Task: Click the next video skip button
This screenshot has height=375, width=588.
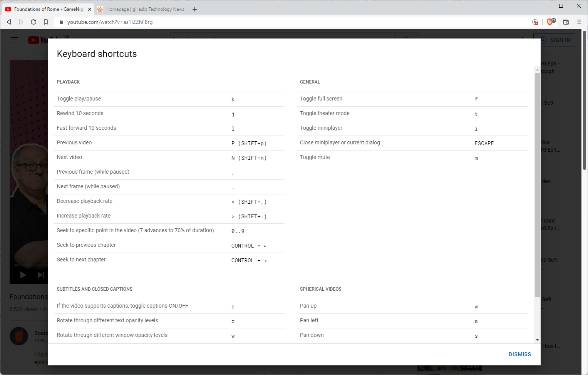Action: 40,275
